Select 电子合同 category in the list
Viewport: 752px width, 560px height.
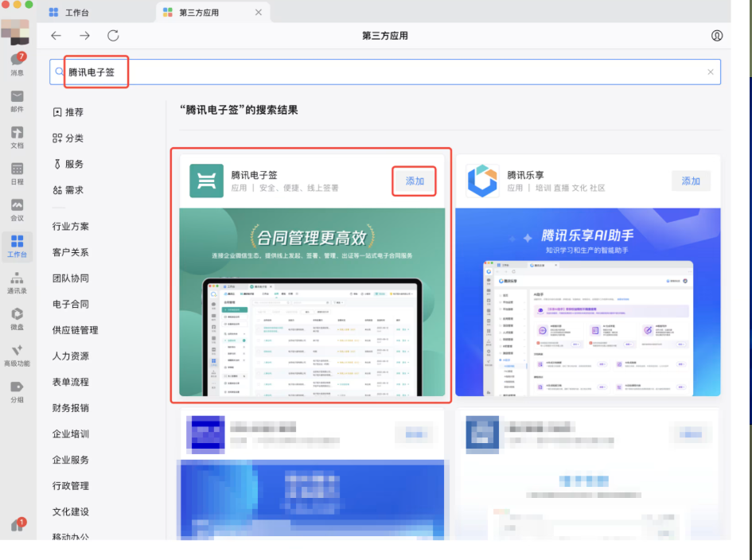pos(71,304)
